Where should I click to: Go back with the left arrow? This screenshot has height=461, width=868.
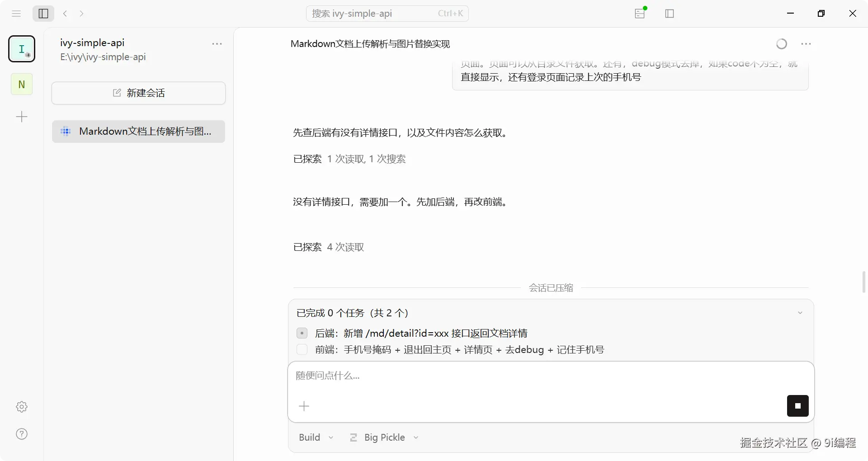65,14
